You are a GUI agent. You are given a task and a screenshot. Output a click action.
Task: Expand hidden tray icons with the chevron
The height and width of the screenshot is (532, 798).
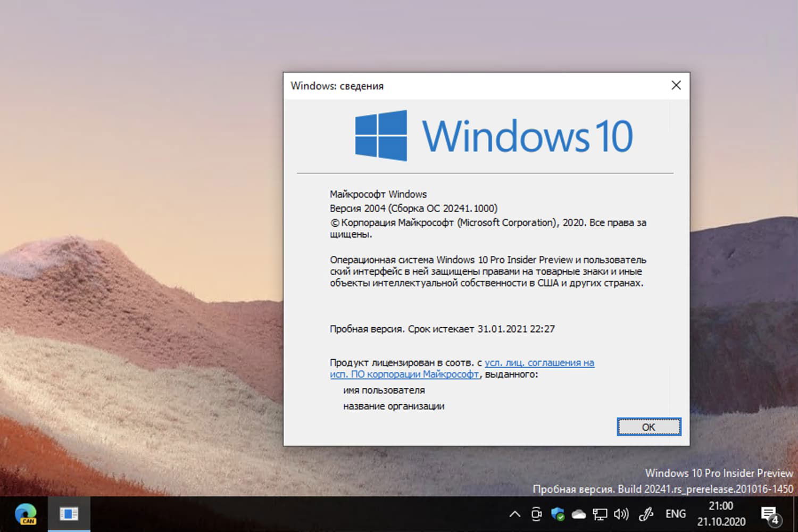[x=514, y=513]
